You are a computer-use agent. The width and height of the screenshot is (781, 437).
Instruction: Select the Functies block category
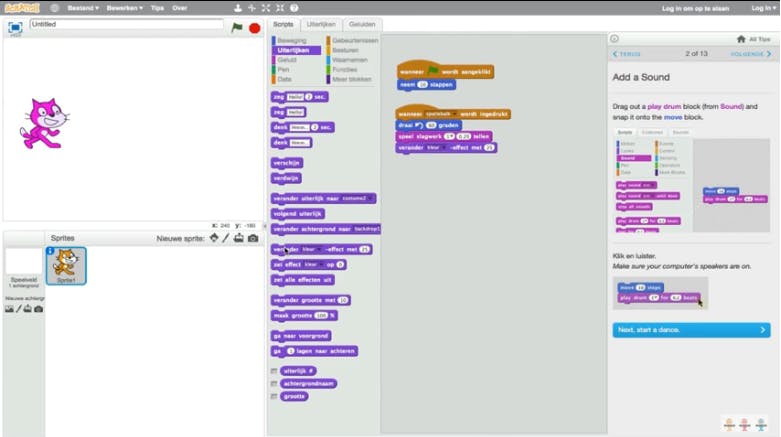[345, 70]
